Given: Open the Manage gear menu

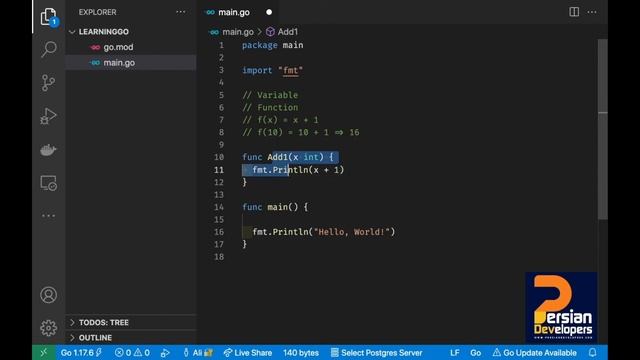Looking at the screenshot, I should point(49,328).
